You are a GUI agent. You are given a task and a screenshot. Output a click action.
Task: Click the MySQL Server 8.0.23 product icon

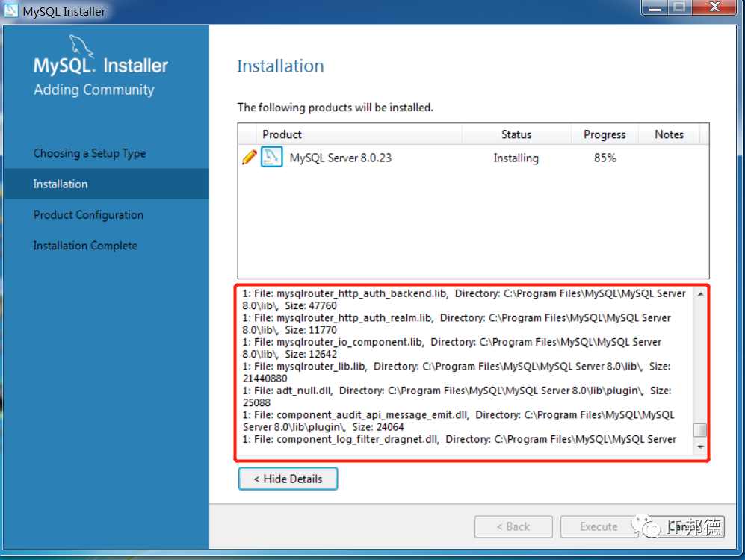point(272,157)
